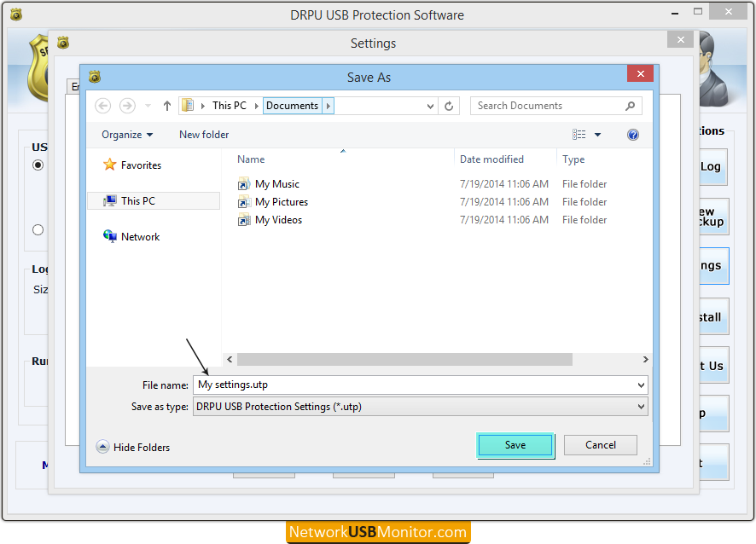Expand the address bar history dropdown
The width and height of the screenshot is (756, 544).
pyautogui.click(x=430, y=106)
